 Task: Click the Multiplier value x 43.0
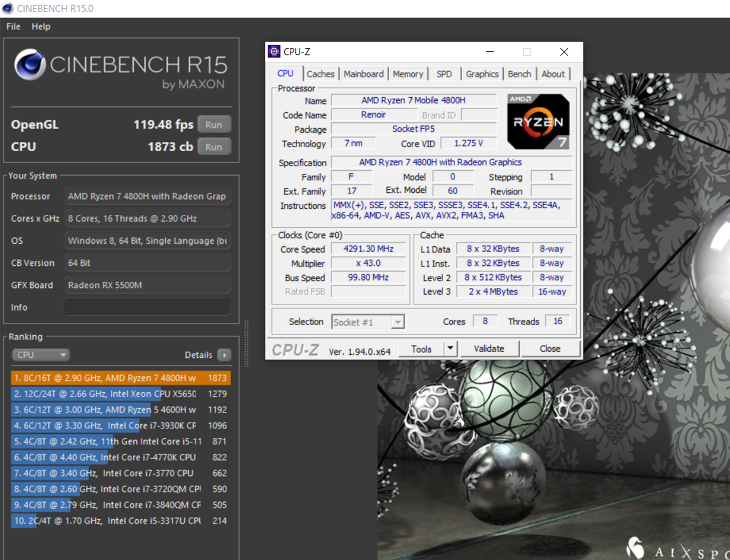(x=368, y=263)
